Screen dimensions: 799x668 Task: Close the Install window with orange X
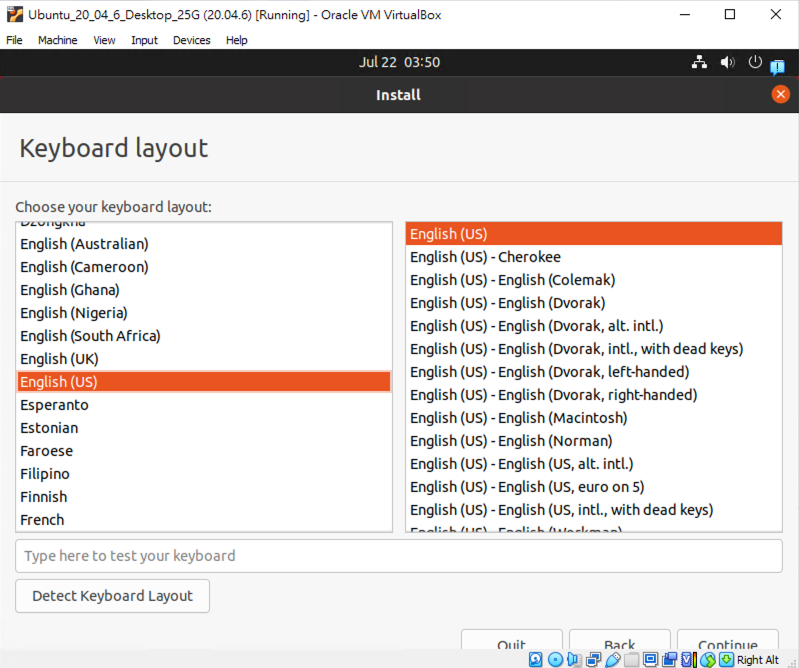pyautogui.click(x=780, y=95)
